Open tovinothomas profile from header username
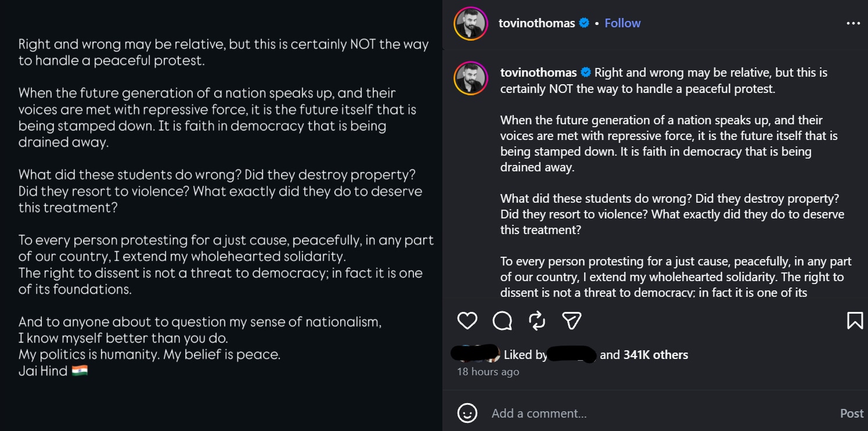The image size is (868, 431). coord(536,23)
